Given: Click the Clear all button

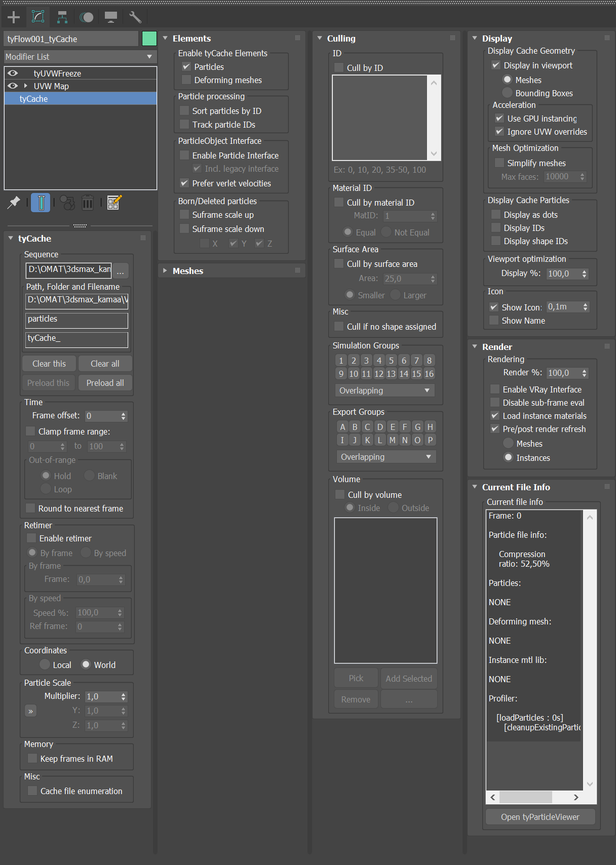Looking at the screenshot, I should [x=105, y=364].
